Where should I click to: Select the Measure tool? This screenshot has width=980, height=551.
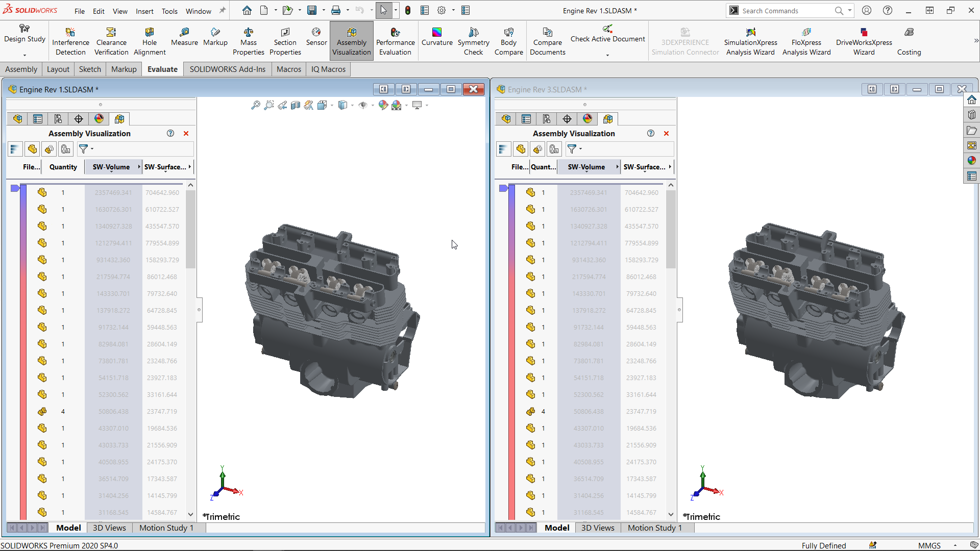click(184, 37)
